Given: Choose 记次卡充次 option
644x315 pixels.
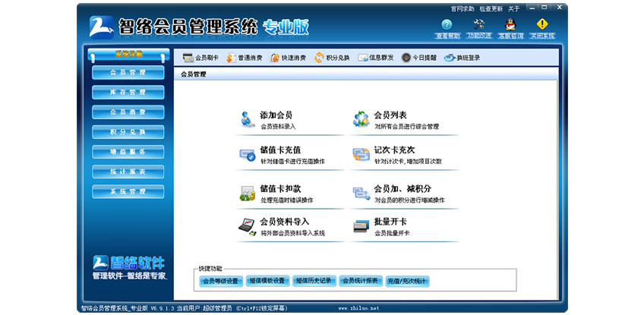Looking at the screenshot, I should [x=403, y=156].
